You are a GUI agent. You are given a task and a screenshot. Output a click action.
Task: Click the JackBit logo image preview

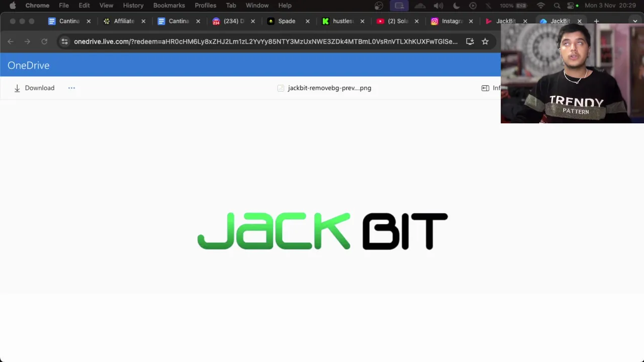[x=323, y=231]
